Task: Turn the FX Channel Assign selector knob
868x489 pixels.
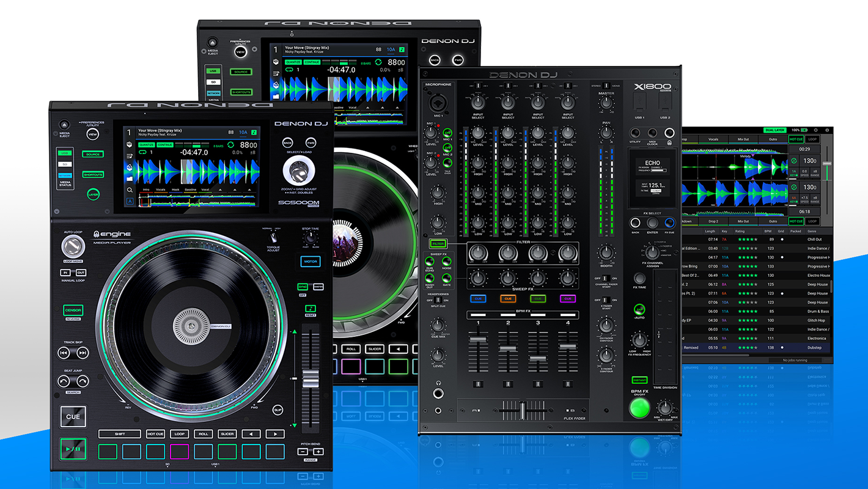Action: [653, 252]
